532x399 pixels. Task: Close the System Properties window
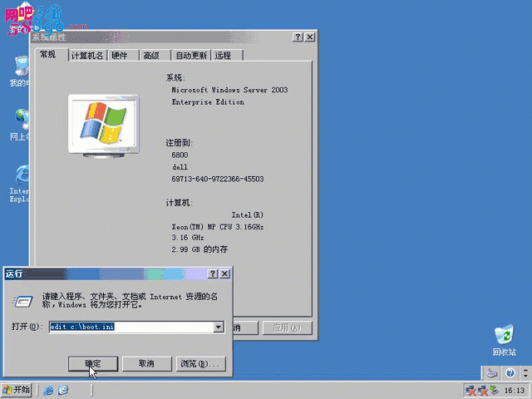tap(310, 37)
